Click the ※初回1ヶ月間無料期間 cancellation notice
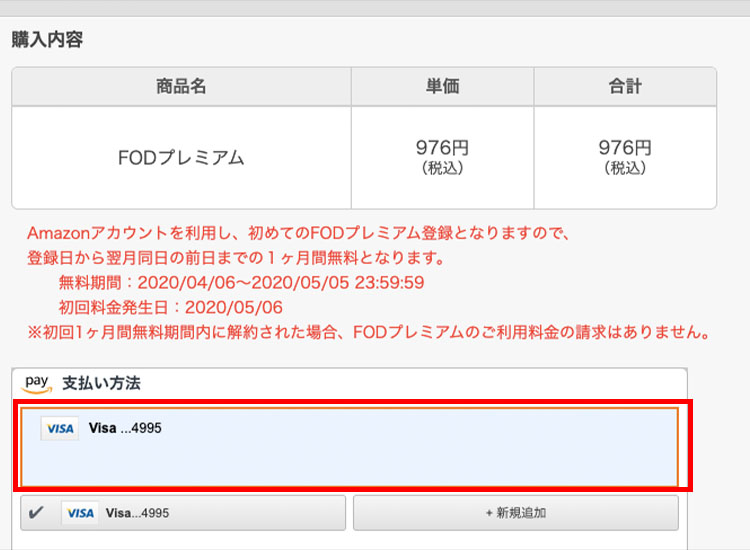Screen dimensions: 750x550 click(x=369, y=332)
